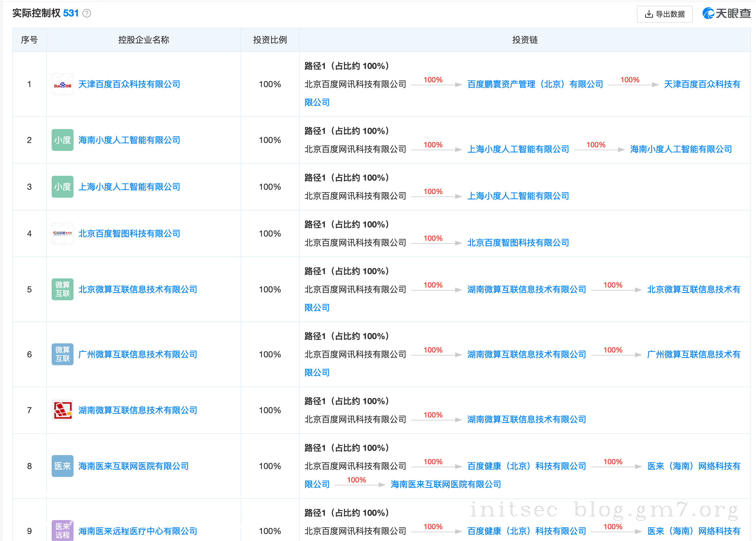Screen dimensions: 756x541
Task: Open 百度健康（北京）科技有限公司 link in row 8
Action: click(x=526, y=466)
